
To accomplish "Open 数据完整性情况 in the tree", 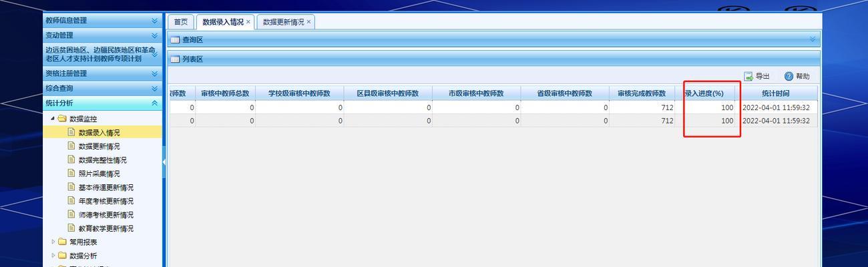I will 102,160.
